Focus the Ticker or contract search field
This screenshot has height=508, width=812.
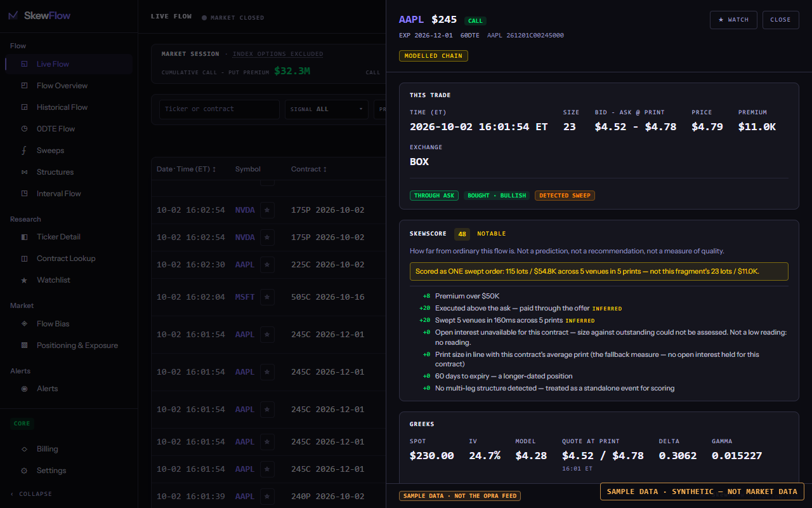[x=219, y=109]
